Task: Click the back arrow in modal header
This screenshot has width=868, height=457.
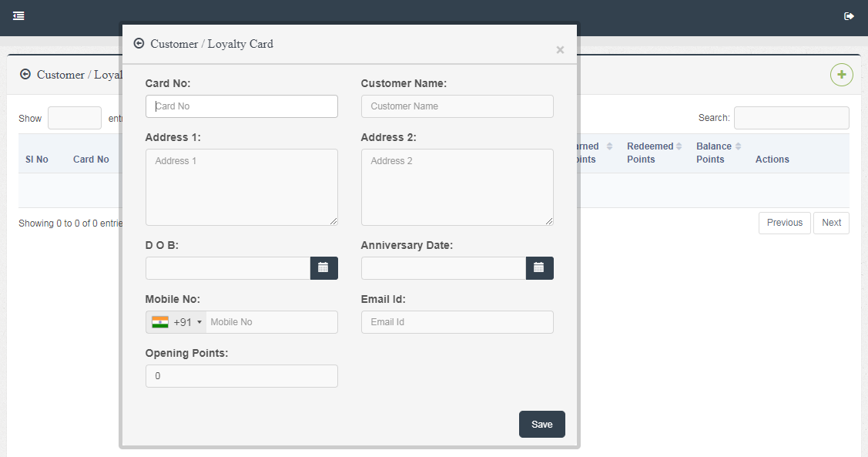Action: [139, 44]
